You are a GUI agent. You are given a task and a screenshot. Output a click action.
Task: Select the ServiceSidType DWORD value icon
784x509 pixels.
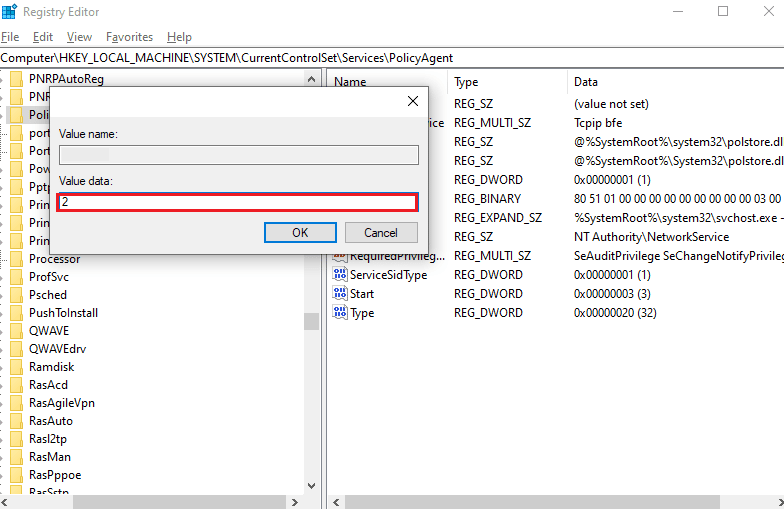click(x=340, y=275)
